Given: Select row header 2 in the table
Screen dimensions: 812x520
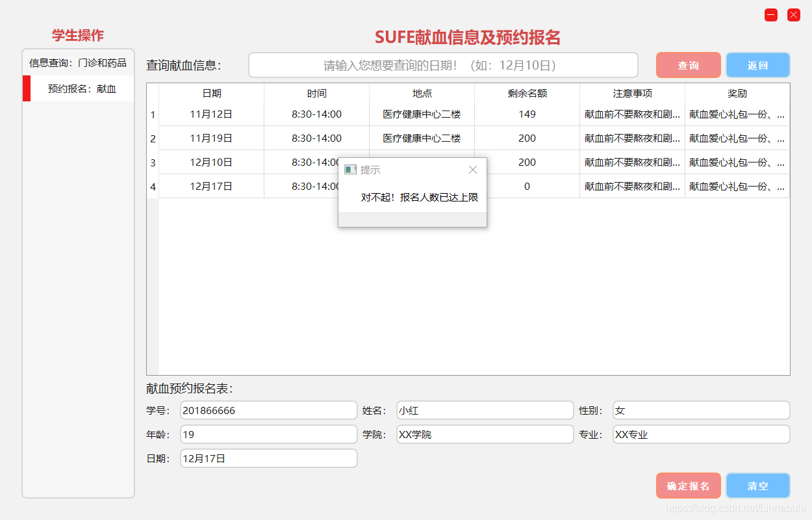Looking at the screenshot, I should pos(153,138).
